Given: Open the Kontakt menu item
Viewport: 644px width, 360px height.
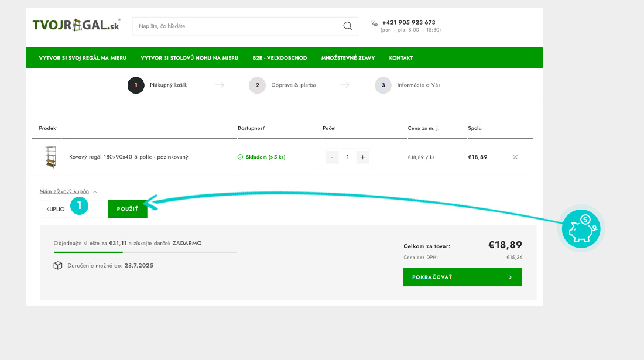Looking at the screenshot, I should click(x=401, y=58).
